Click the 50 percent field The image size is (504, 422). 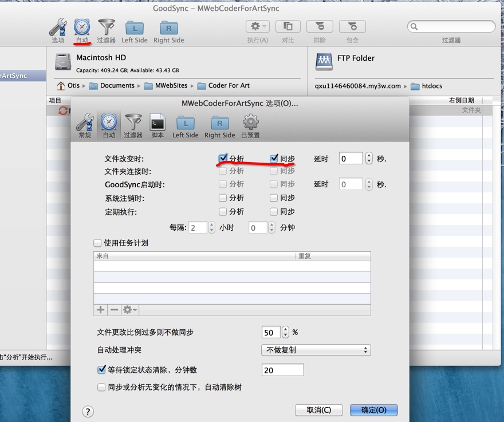click(x=271, y=332)
